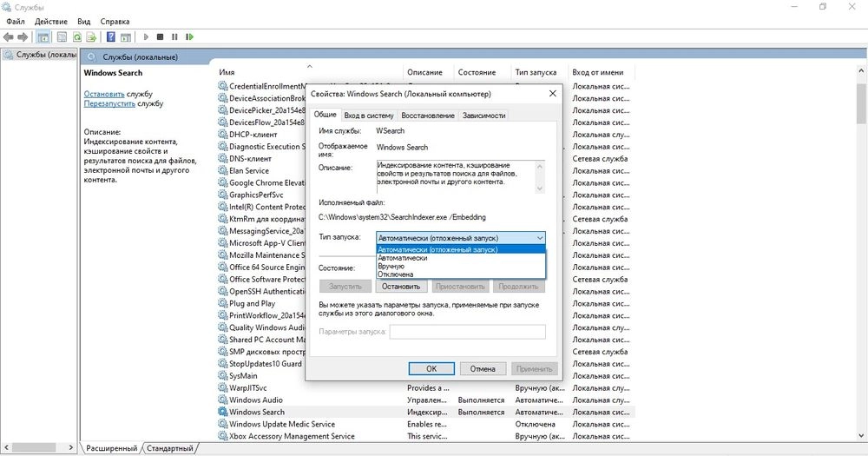This screenshot has height=456, width=868.
Task: Switch to the Стандартный bottom tab
Action: 170,448
